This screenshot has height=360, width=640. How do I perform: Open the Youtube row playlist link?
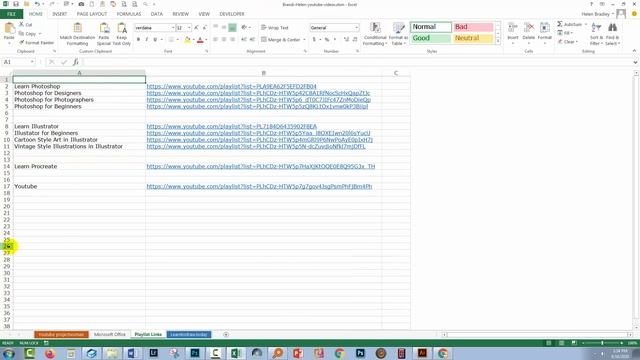coord(259,187)
